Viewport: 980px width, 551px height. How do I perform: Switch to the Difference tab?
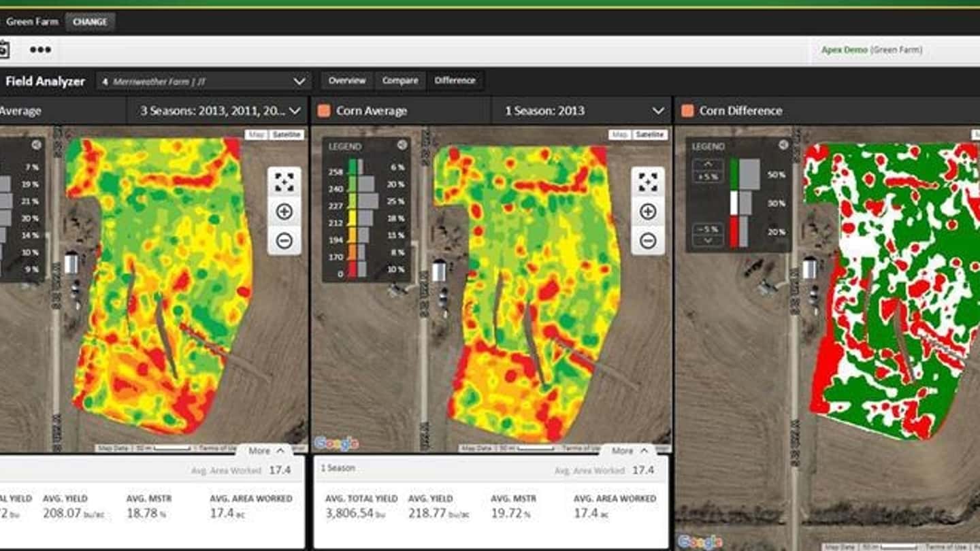point(455,80)
